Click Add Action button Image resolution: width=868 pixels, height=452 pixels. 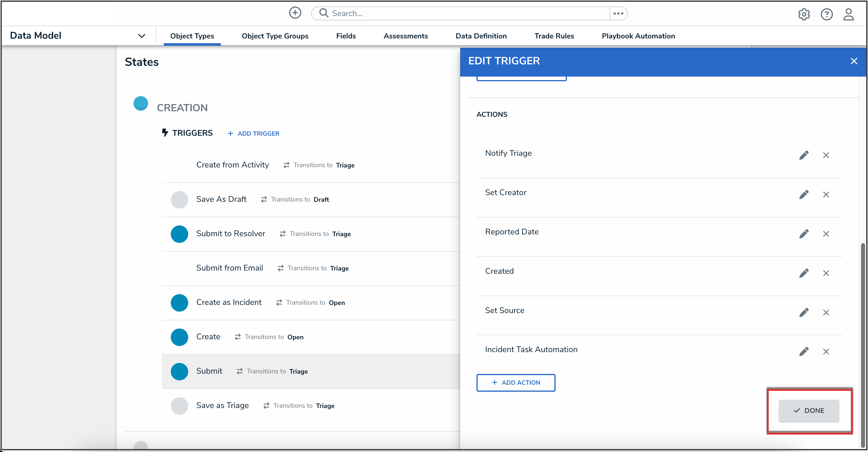point(515,382)
